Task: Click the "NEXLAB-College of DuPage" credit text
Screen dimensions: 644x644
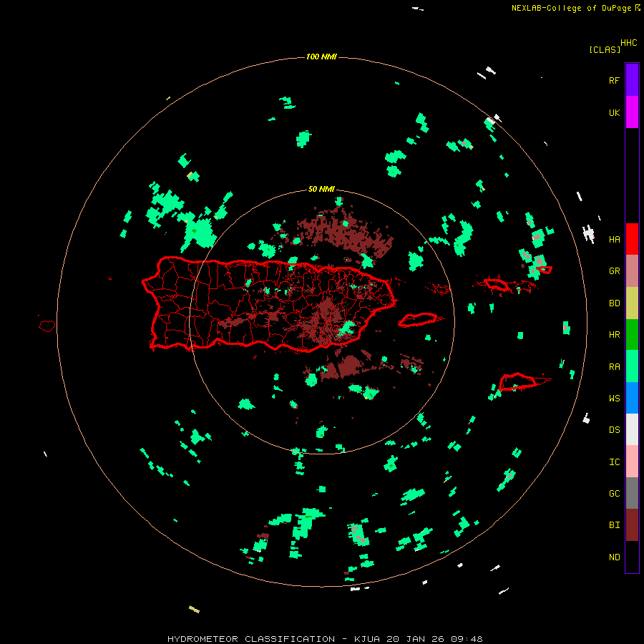Action: tap(571, 8)
